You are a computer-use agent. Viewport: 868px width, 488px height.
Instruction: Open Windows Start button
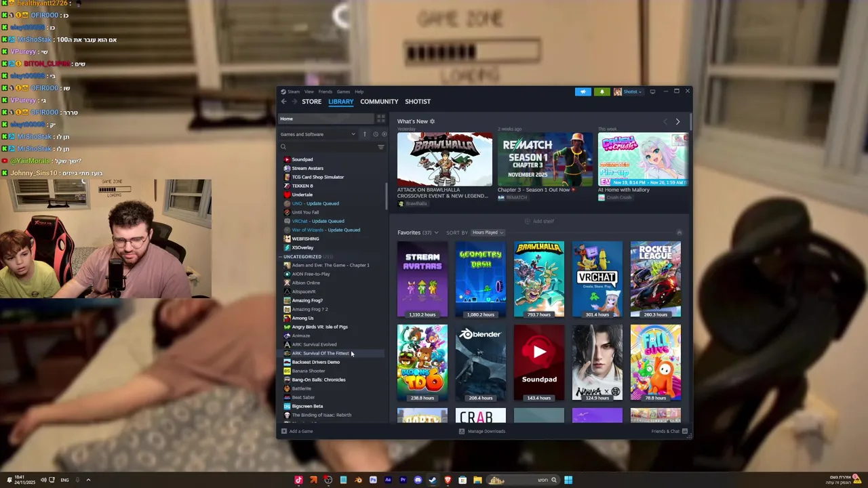click(x=568, y=480)
